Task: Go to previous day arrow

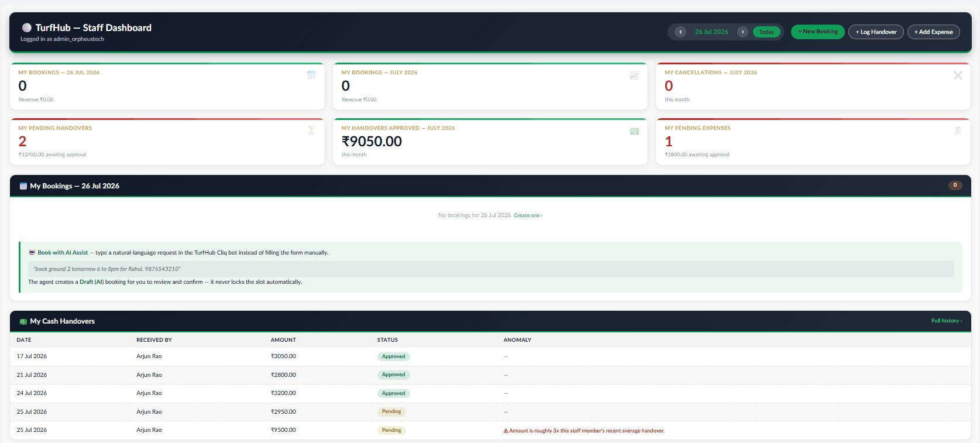Action: pos(680,32)
